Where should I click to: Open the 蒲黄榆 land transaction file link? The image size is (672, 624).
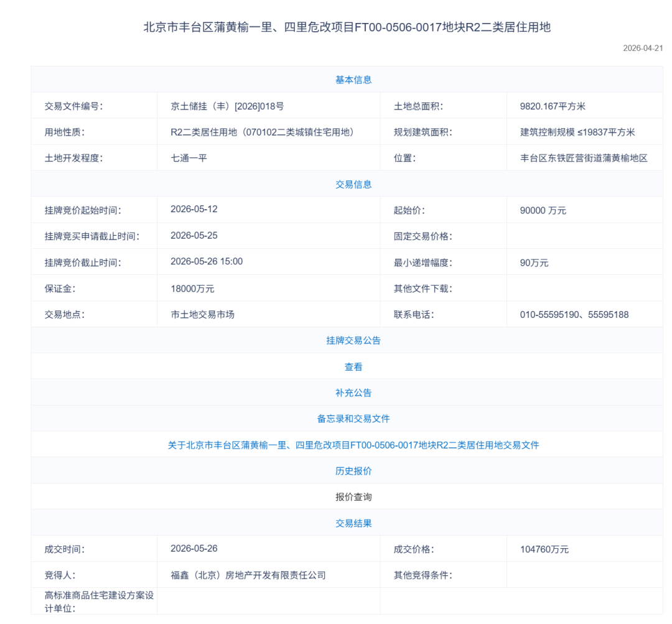tap(353, 445)
